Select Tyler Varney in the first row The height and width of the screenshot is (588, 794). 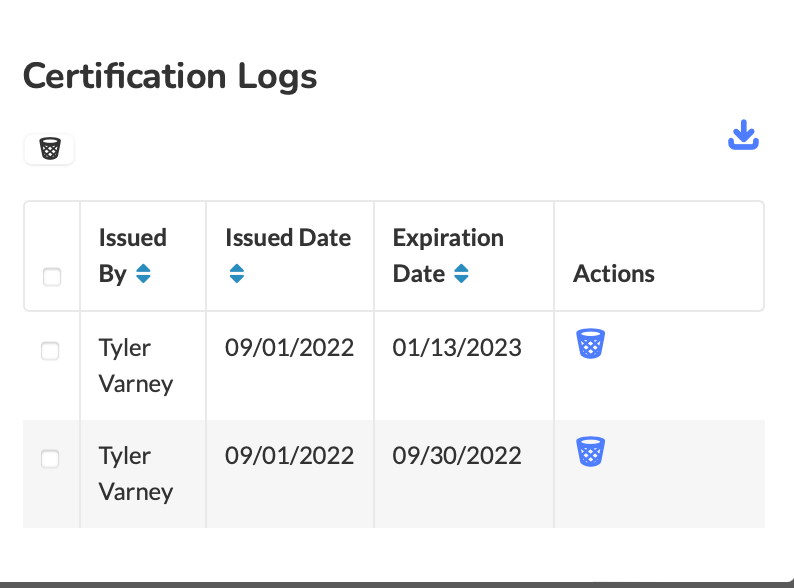(x=136, y=366)
